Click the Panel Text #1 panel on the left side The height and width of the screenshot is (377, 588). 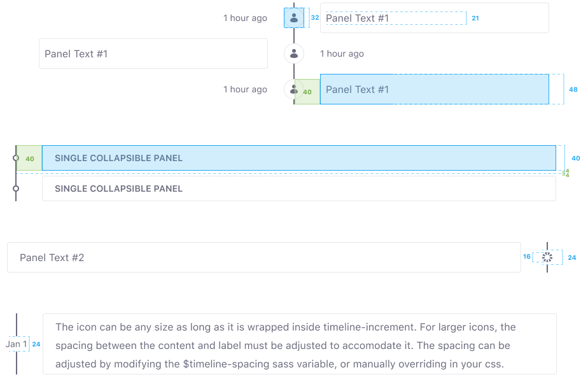point(153,53)
